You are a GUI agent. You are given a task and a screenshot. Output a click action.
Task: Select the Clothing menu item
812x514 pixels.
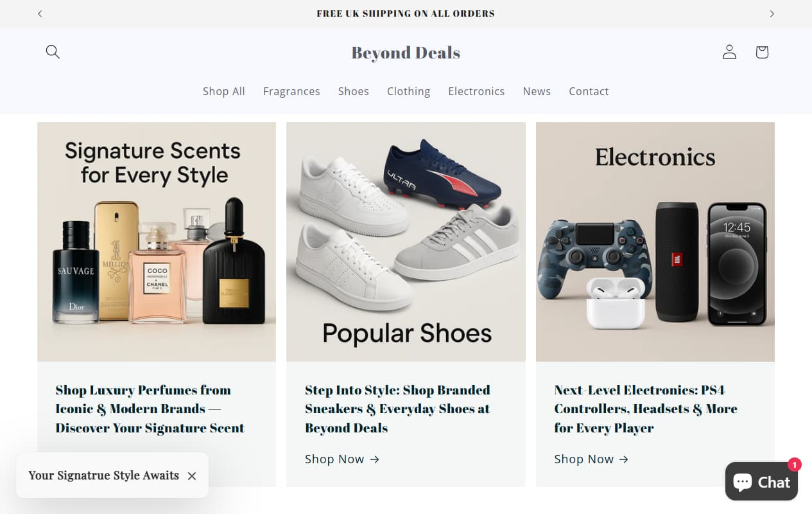[x=408, y=91]
